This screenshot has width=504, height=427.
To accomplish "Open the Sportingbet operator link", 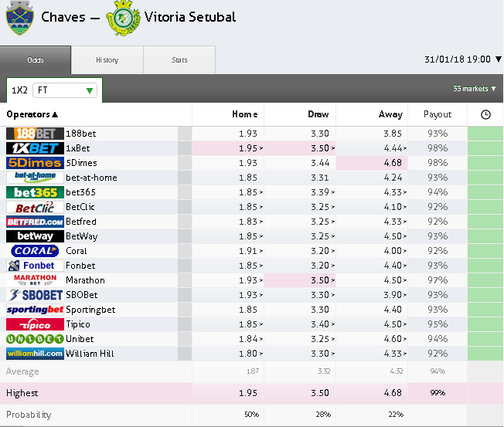I will point(90,310).
